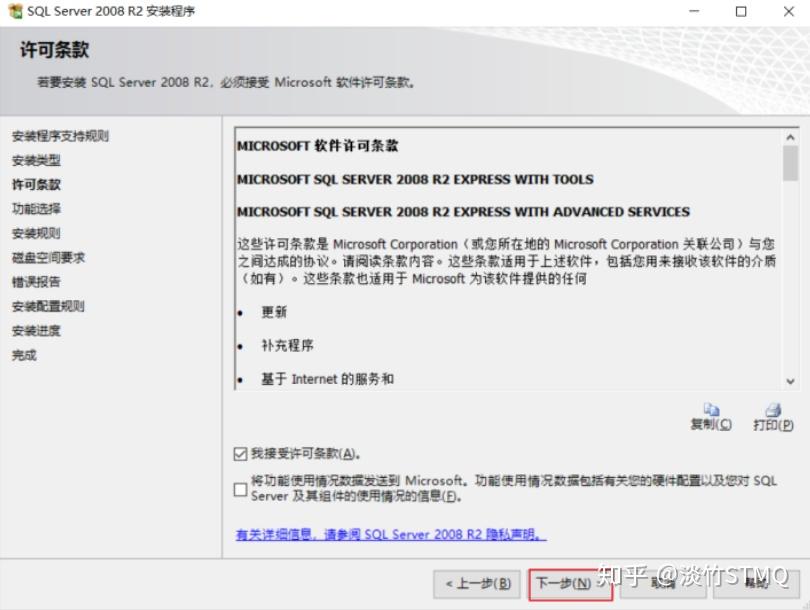Select the 安装类型 step in sidebar
This screenshot has height=610, width=810.
coord(36,160)
